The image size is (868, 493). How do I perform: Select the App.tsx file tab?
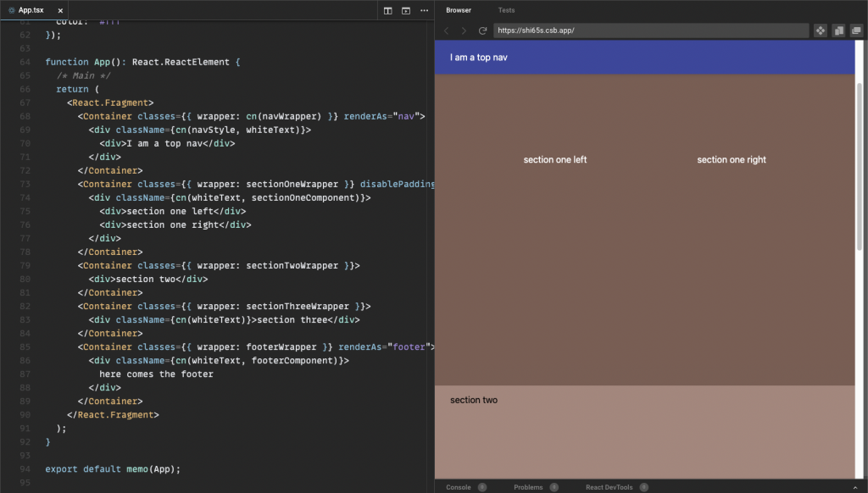pyautogui.click(x=31, y=10)
